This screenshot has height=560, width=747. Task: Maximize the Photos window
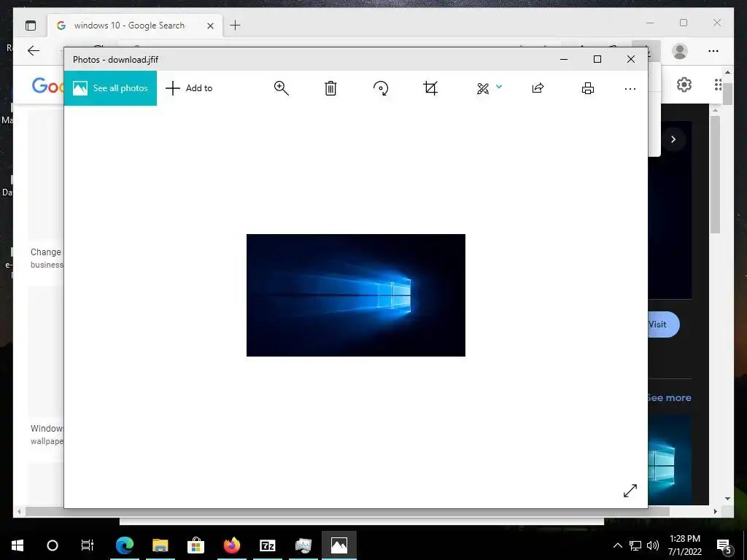pos(597,59)
